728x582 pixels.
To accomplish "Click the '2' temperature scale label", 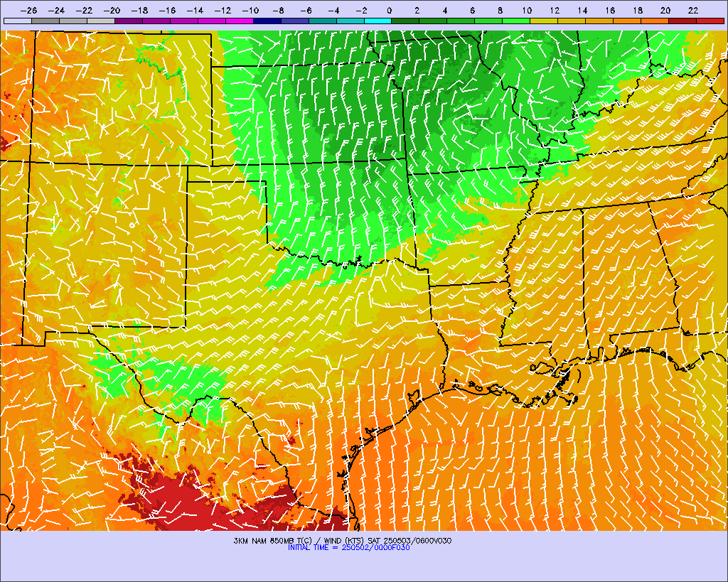I will pyautogui.click(x=417, y=10).
